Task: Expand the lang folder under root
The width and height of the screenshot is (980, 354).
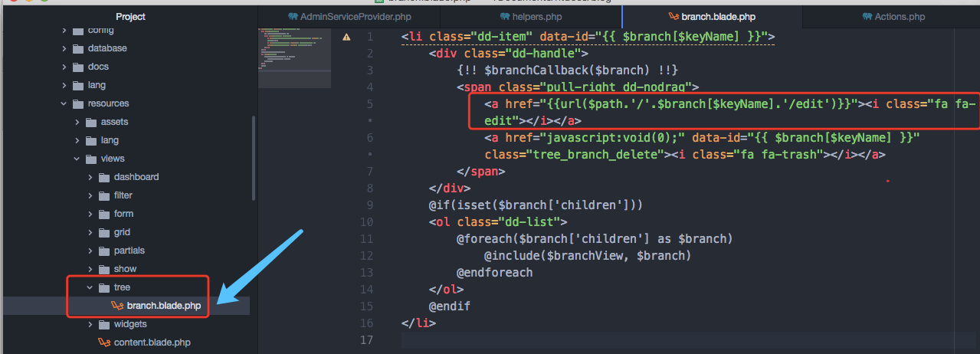Action: pos(64,85)
